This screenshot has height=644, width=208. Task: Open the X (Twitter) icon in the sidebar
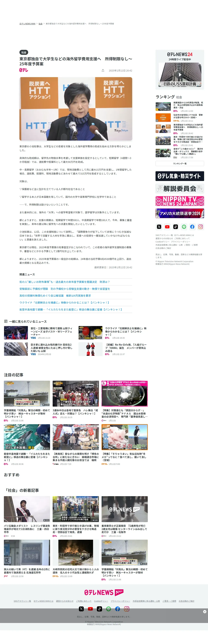[x=159, y=227]
